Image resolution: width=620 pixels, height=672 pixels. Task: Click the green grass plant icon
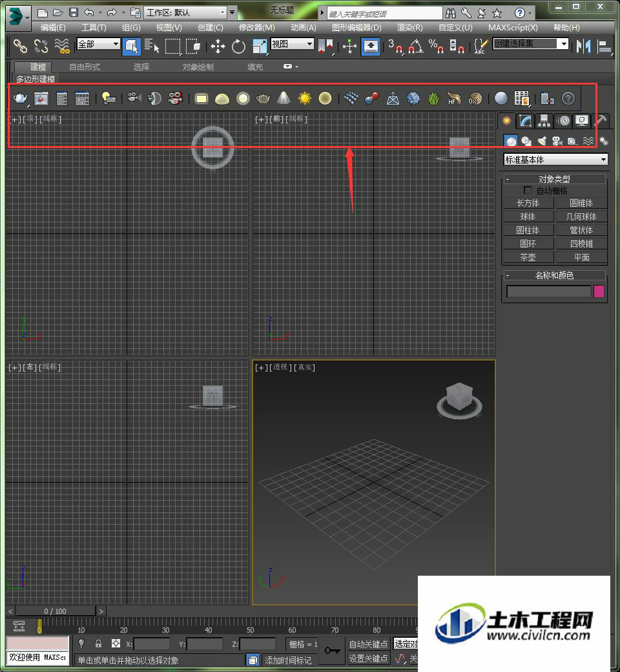click(433, 98)
